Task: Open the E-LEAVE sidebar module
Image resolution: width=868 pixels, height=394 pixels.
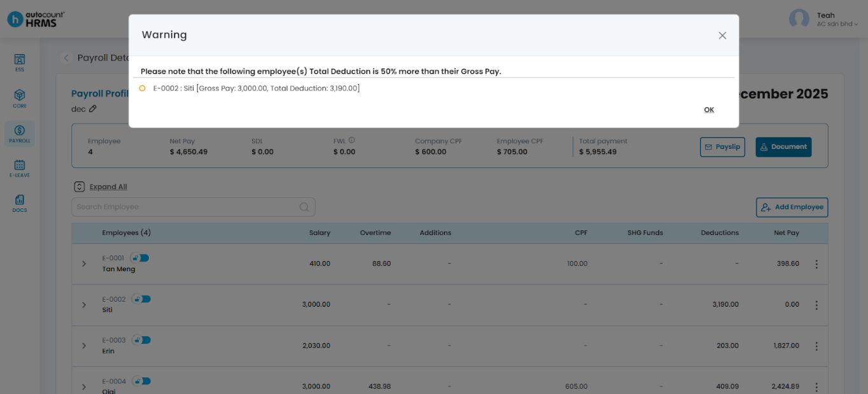Action: pos(20,169)
